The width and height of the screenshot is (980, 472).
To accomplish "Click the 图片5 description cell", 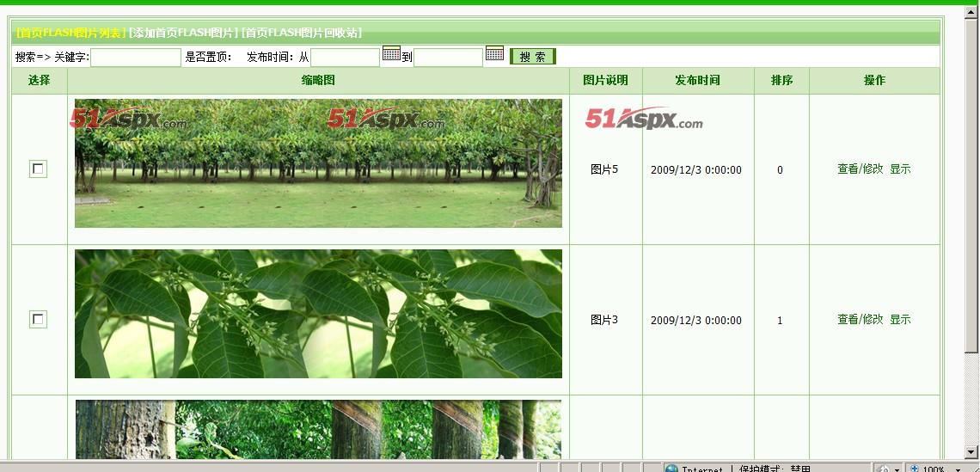I will [604, 169].
